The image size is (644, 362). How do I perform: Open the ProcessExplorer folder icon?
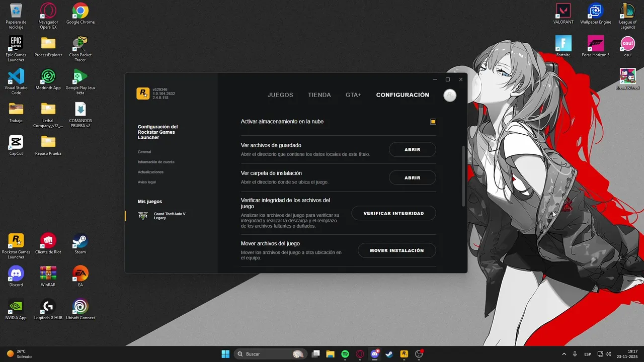48,46
